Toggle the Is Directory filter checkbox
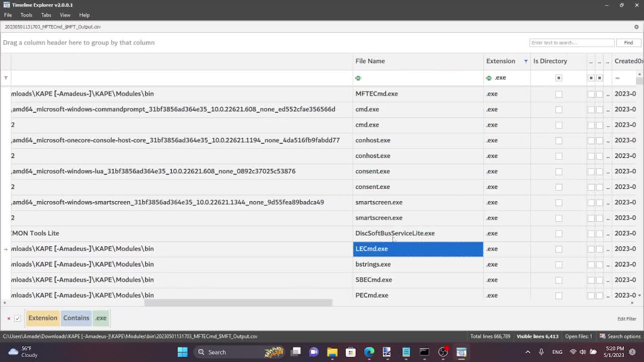Image resolution: width=644 pixels, height=362 pixels. tap(558, 78)
